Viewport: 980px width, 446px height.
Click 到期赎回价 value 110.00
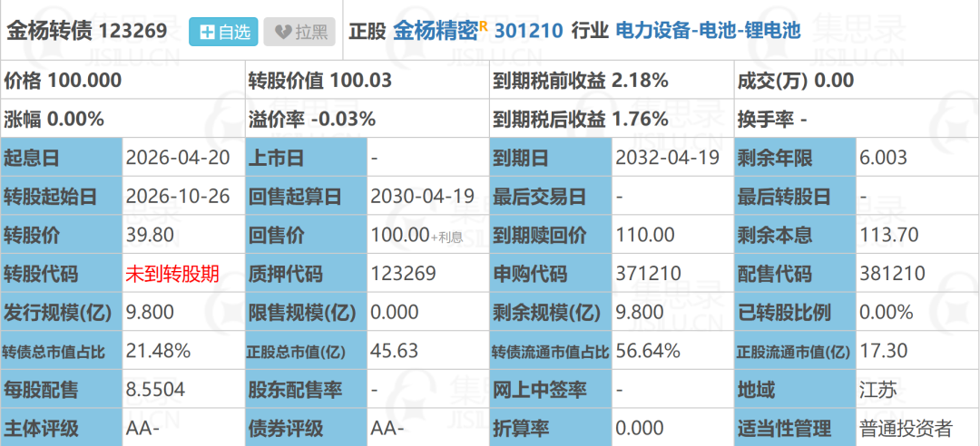pos(645,235)
